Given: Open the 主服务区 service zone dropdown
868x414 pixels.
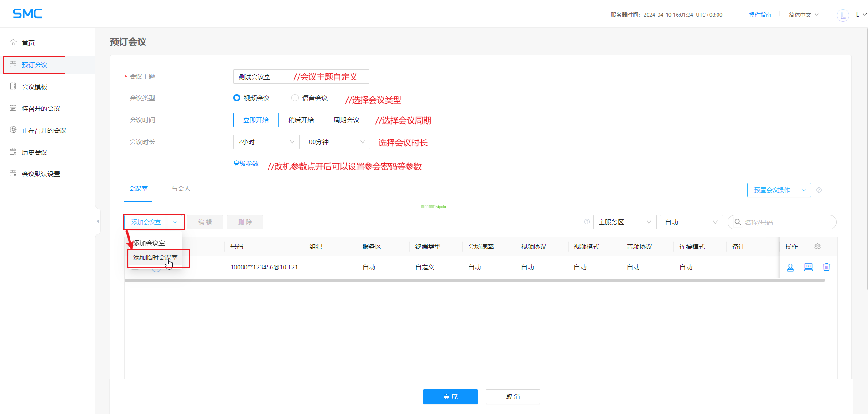Looking at the screenshot, I should coord(624,222).
